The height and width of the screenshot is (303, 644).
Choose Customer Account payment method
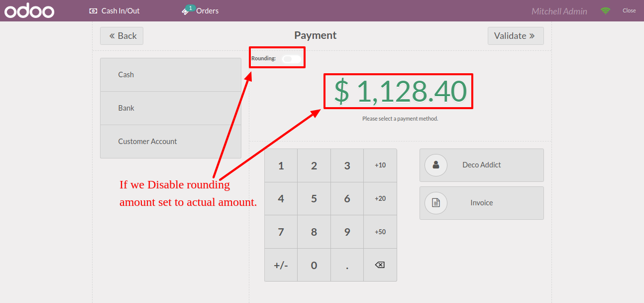(x=171, y=142)
